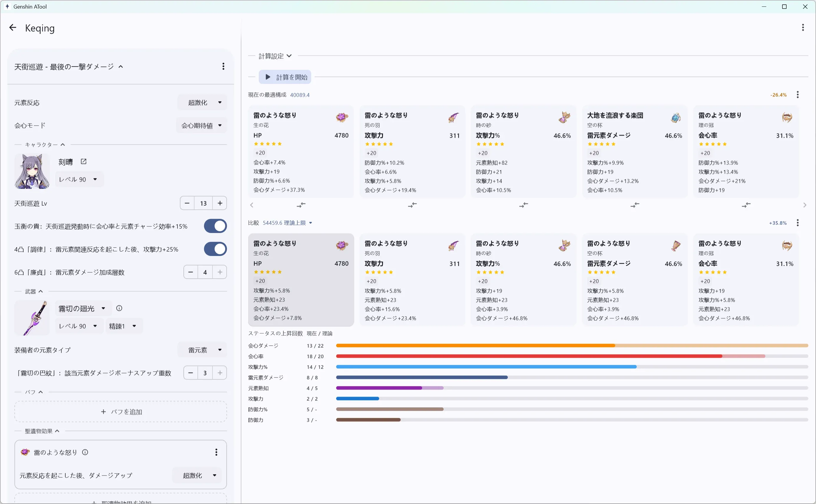Open the 理論上限 comparison dropdown

(287, 223)
